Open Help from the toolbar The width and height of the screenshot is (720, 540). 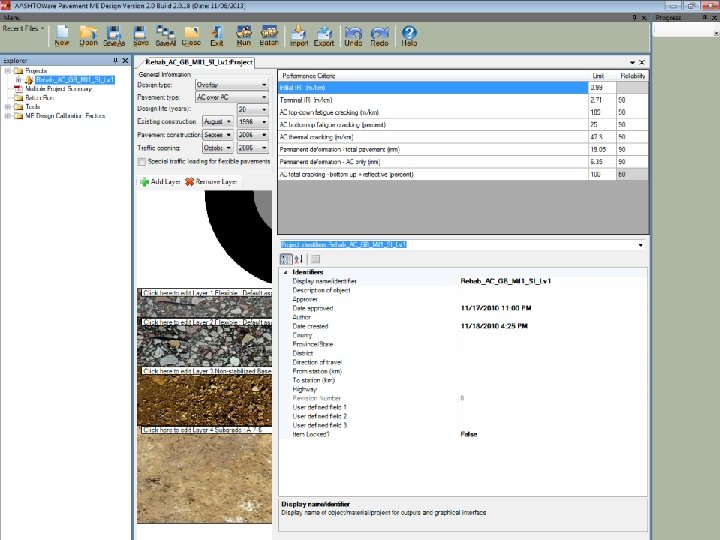click(409, 34)
